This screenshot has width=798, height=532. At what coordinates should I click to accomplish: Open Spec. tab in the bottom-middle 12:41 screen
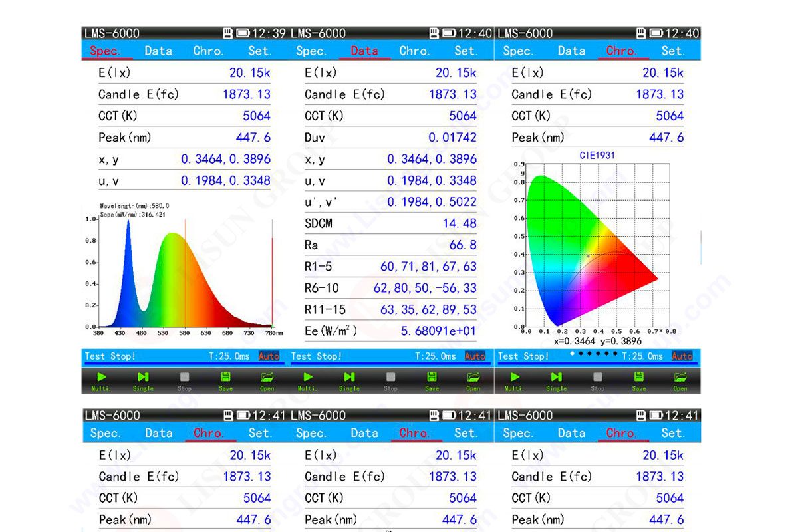(x=311, y=433)
